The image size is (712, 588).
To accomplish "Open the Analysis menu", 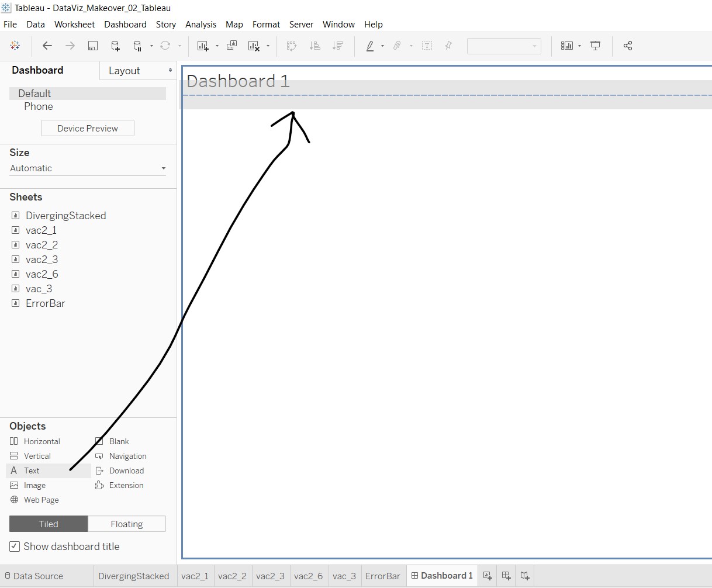I will [x=201, y=25].
